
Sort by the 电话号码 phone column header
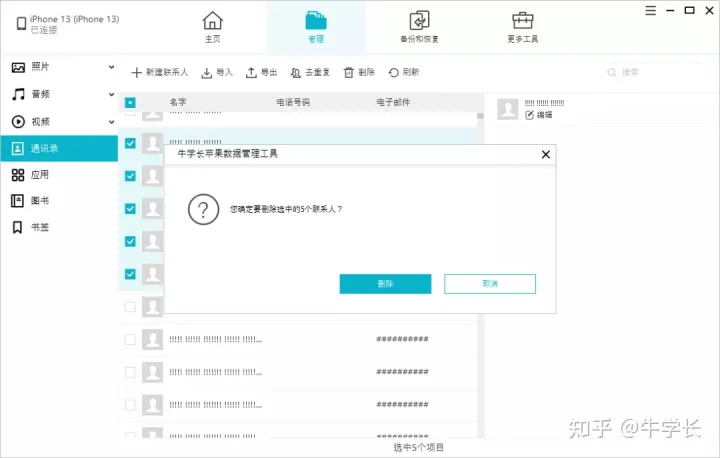click(x=293, y=102)
